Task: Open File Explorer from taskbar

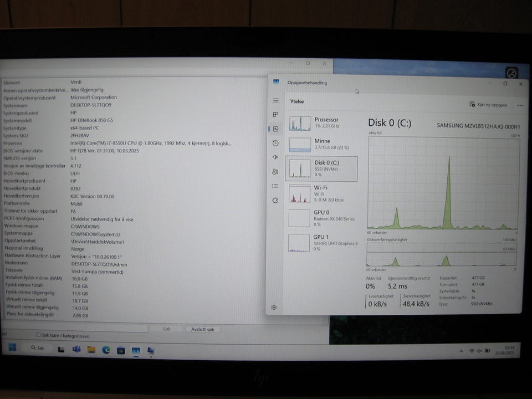Action: (91, 350)
